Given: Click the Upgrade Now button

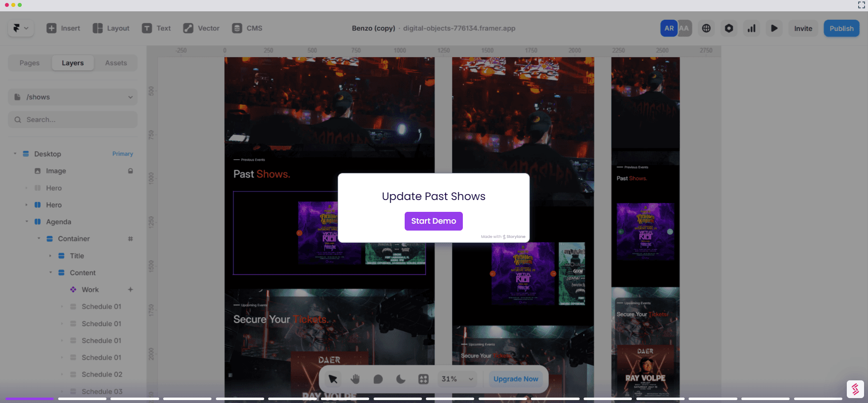Looking at the screenshot, I should pos(516,379).
